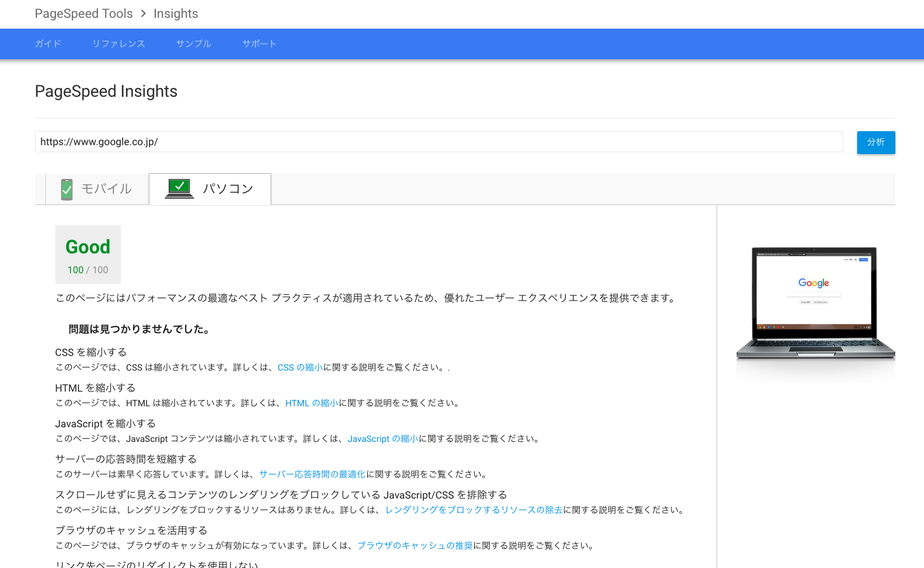The width and height of the screenshot is (924, 568).
Task: Click the URL input field
Action: coord(438,142)
